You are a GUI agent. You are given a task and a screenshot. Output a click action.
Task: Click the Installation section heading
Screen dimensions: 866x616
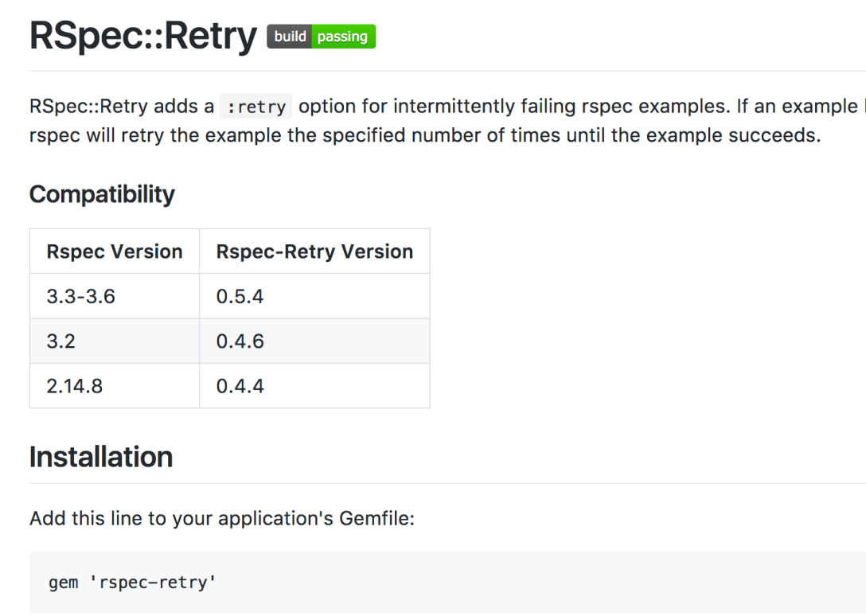(x=101, y=457)
